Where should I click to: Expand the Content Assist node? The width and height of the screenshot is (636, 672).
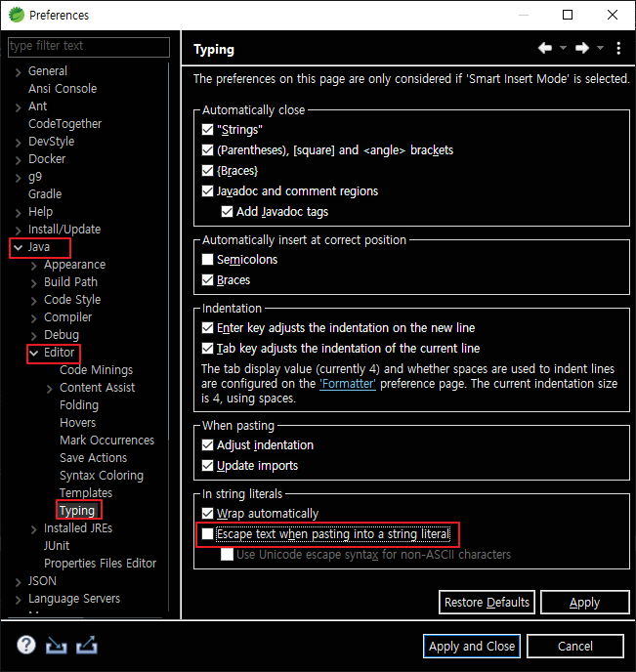pyautogui.click(x=50, y=389)
